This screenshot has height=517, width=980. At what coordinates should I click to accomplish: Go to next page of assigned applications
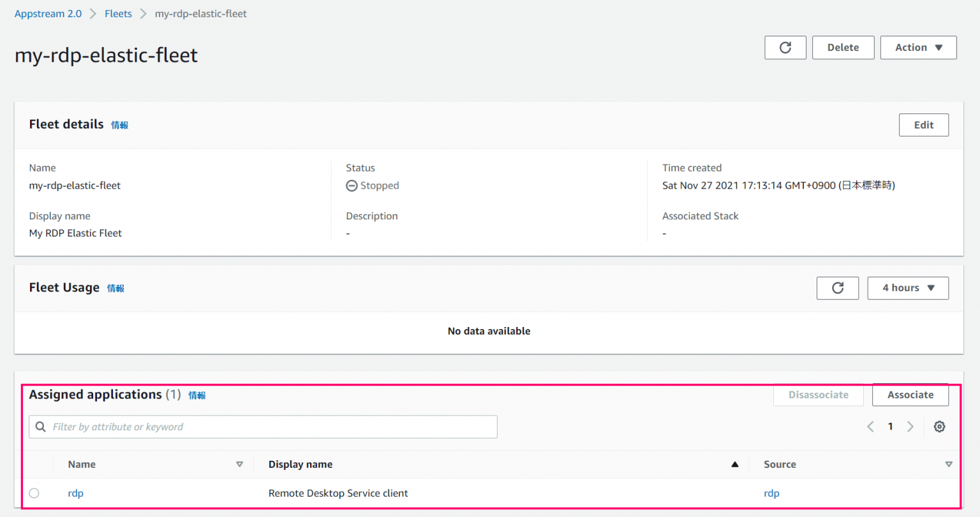pos(910,426)
